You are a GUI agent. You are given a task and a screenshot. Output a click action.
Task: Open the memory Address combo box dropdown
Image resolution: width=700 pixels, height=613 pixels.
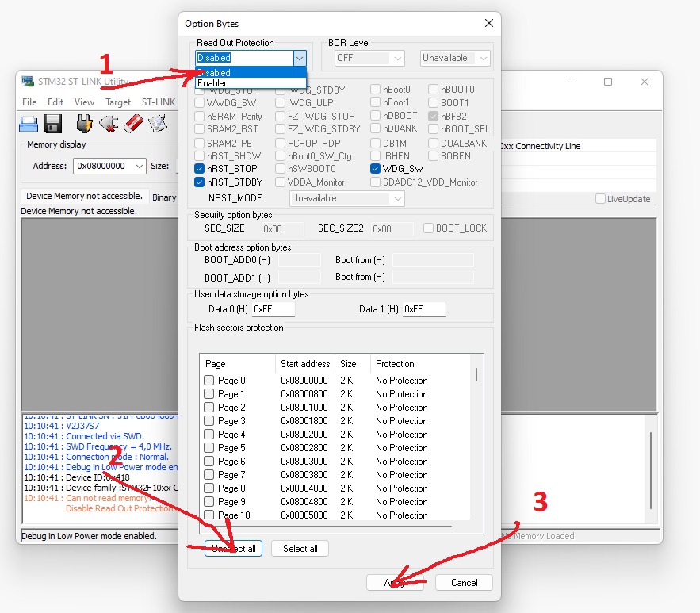point(140,166)
